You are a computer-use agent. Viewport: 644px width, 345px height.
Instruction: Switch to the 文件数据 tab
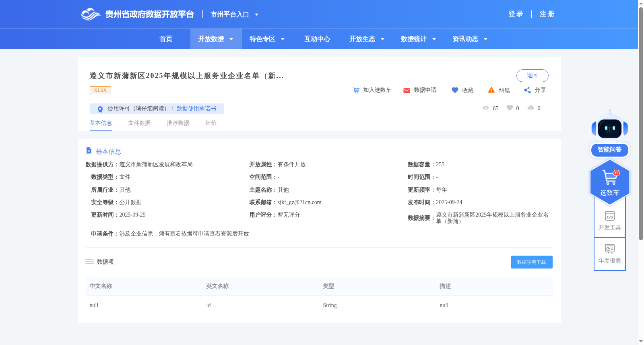[139, 123]
